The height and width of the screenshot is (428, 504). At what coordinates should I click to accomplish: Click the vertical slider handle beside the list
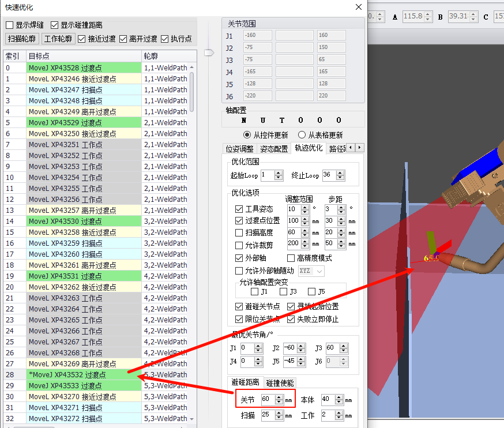tap(209, 53)
